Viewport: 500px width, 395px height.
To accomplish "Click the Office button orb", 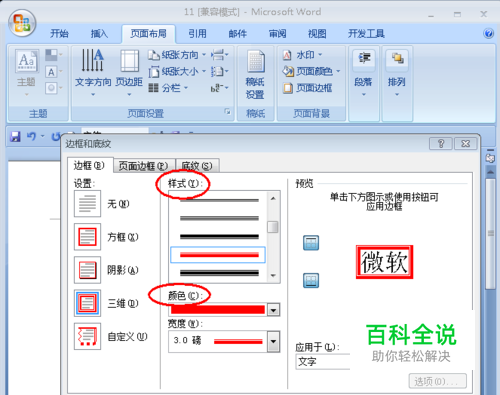I will point(22,23).
